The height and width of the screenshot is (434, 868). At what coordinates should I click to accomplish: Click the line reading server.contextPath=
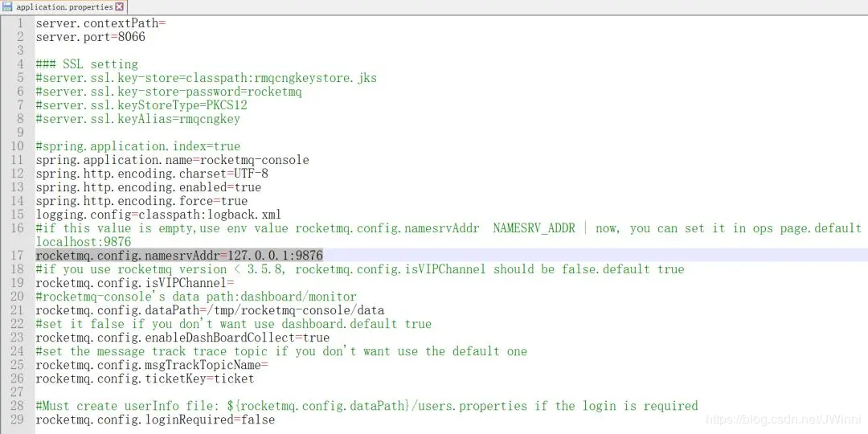(x=100, y=24)
